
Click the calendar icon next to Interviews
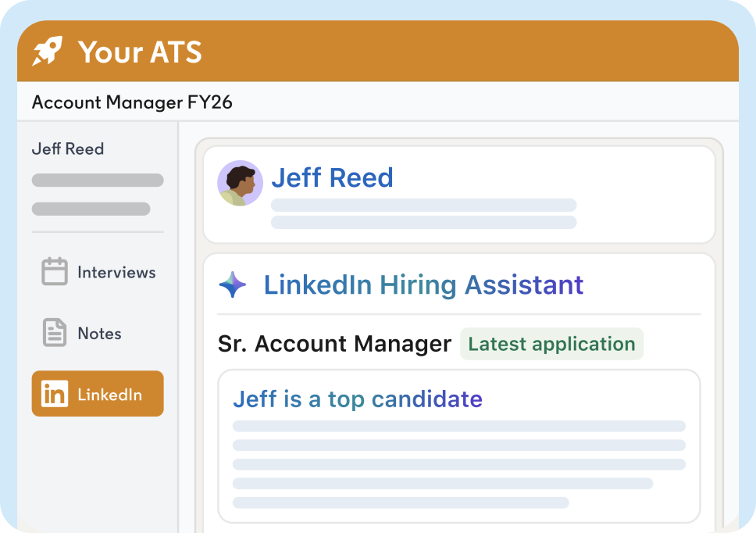pos(53,272)
